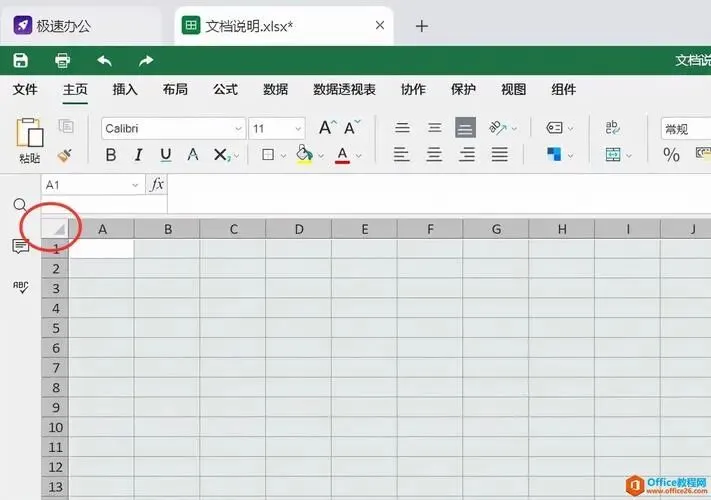Apply the fill color paint bucket
This screenshot has width=711, height=500.
304,154
